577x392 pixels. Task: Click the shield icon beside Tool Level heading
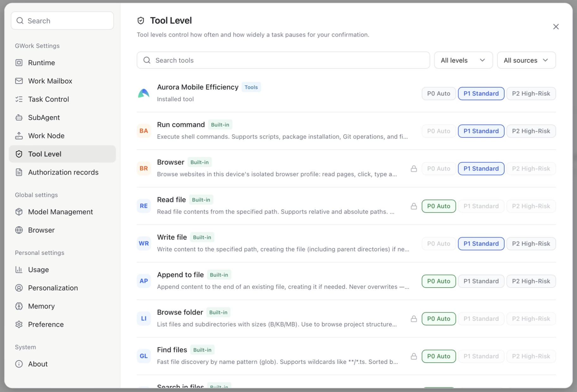(x=141, y=21)
